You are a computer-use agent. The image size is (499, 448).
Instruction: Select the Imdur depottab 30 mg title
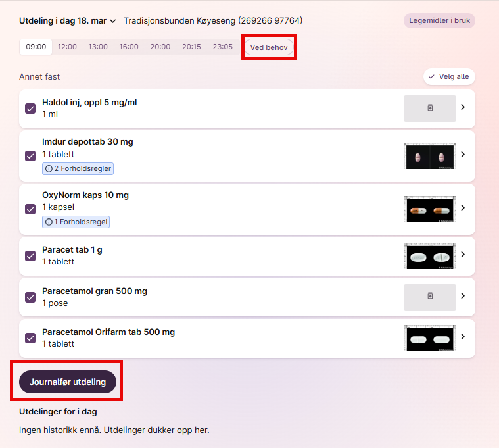pyautogui.click(x=87, y=142)
